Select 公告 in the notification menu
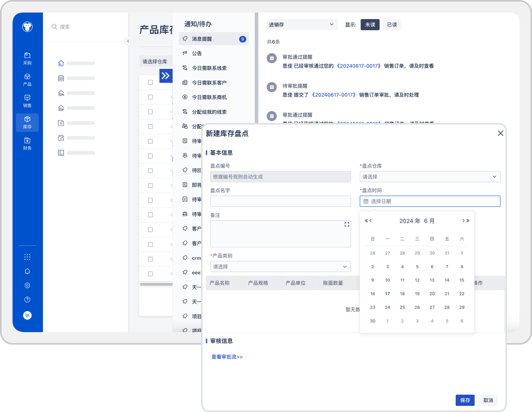The width and height of the screenshot is (532, 412). coord(197,54)
